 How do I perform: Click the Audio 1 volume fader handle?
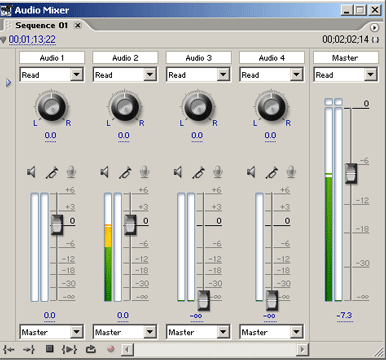57,225
